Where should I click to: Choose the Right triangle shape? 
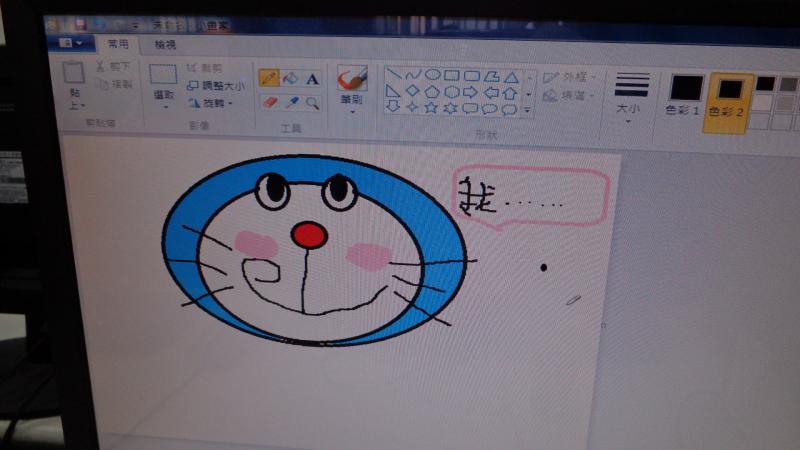click(392, 90)
